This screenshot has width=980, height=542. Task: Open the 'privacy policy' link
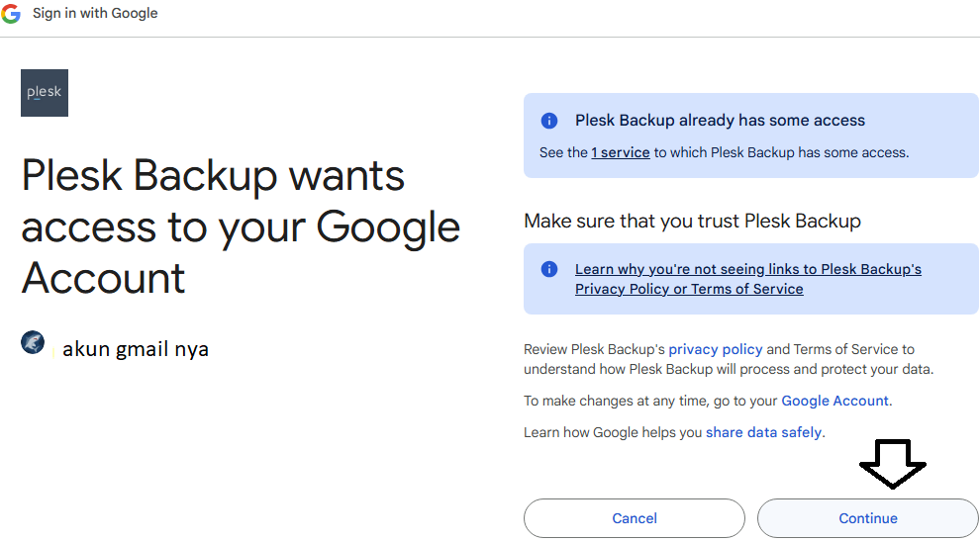click(x=716, y=349)
